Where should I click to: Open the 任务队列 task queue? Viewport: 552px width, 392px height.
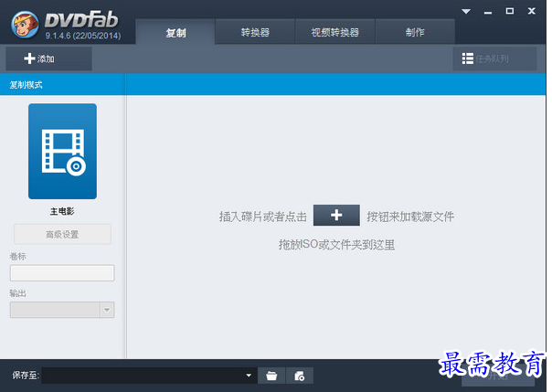coord(494,58)
